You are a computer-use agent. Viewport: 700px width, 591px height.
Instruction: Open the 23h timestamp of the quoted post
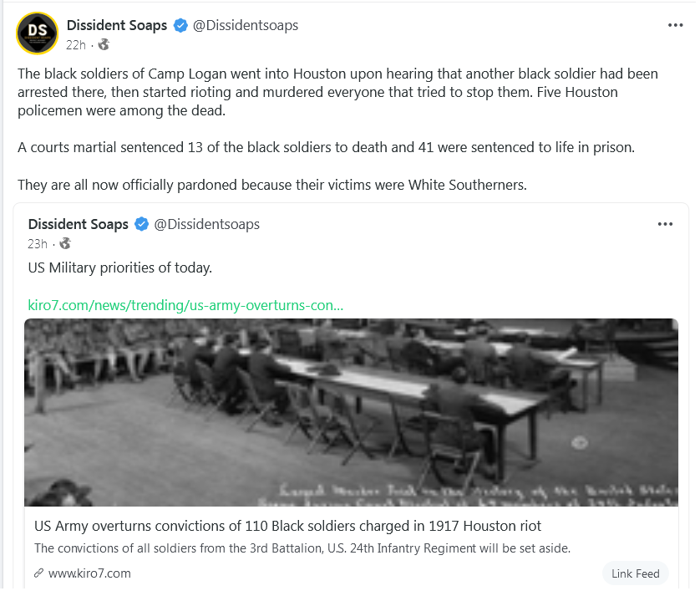pyautogui.click(x=37, y=244)
